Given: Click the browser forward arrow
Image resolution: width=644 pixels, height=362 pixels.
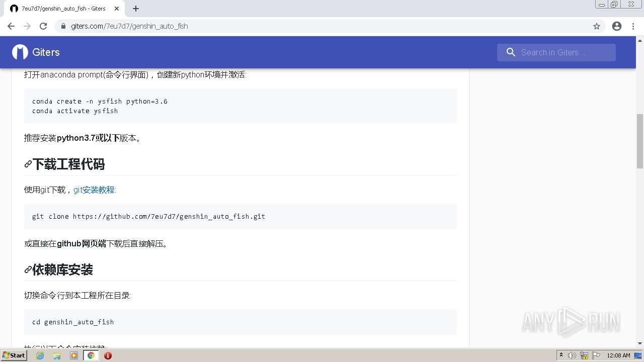Looking at the screenshot, I should click(27, 26).
